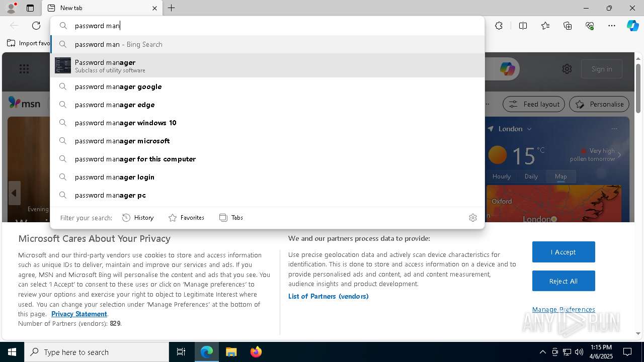Viewport: 644px width, 362px height.
Task: Click the weather map thumbnail
Action: coord(554,204)
